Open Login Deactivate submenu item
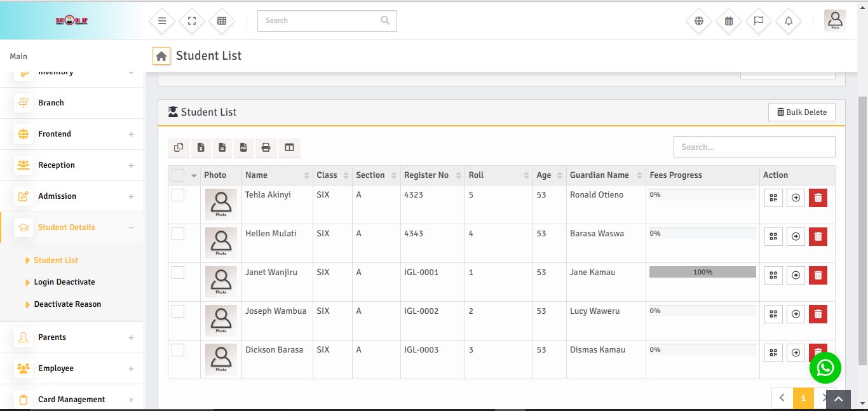The height and width of the screenshot is (411, 868). 64,282
